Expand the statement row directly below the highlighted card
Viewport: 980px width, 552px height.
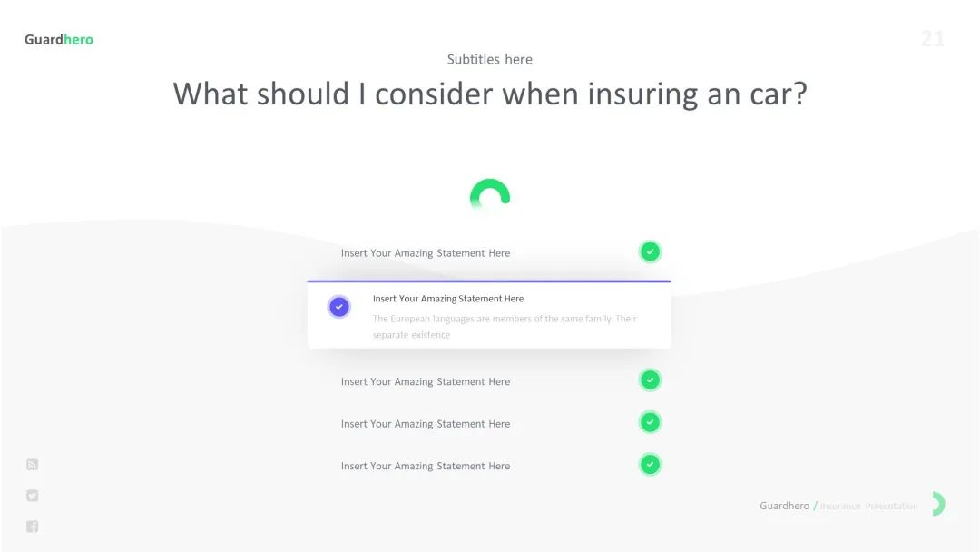pos(426,382)
